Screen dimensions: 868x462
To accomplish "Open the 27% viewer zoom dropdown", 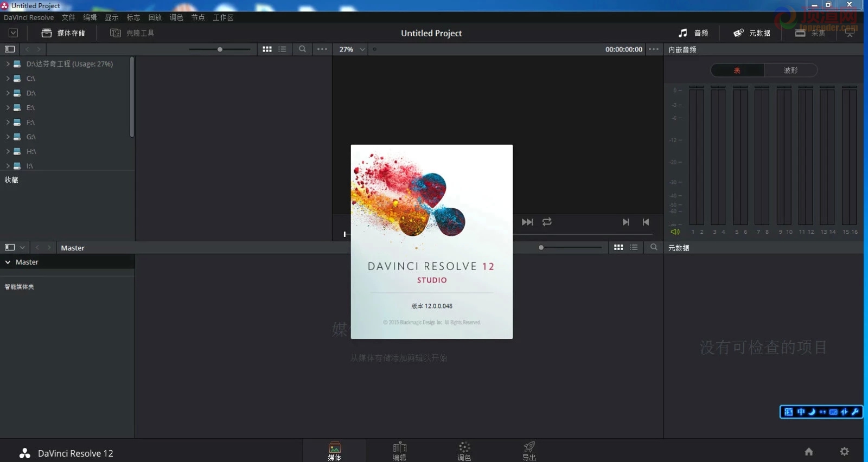I will click(352, 49).
